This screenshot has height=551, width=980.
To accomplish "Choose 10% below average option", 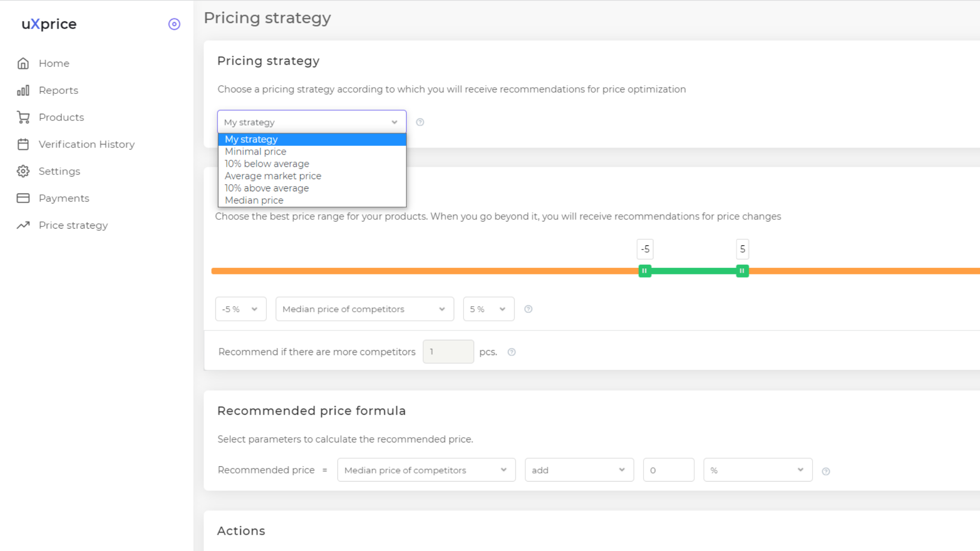I will click(312, 164).
